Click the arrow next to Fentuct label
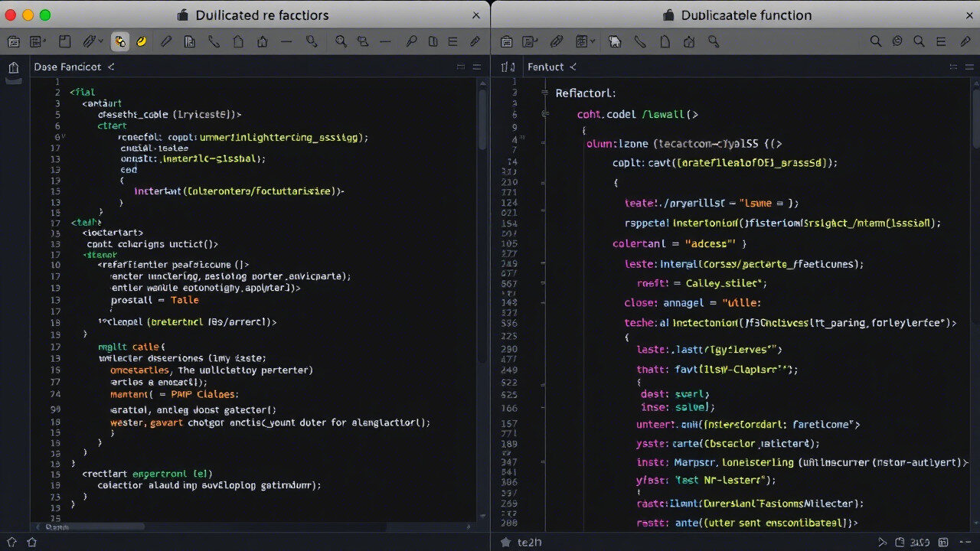 click(x=573, y=67)
